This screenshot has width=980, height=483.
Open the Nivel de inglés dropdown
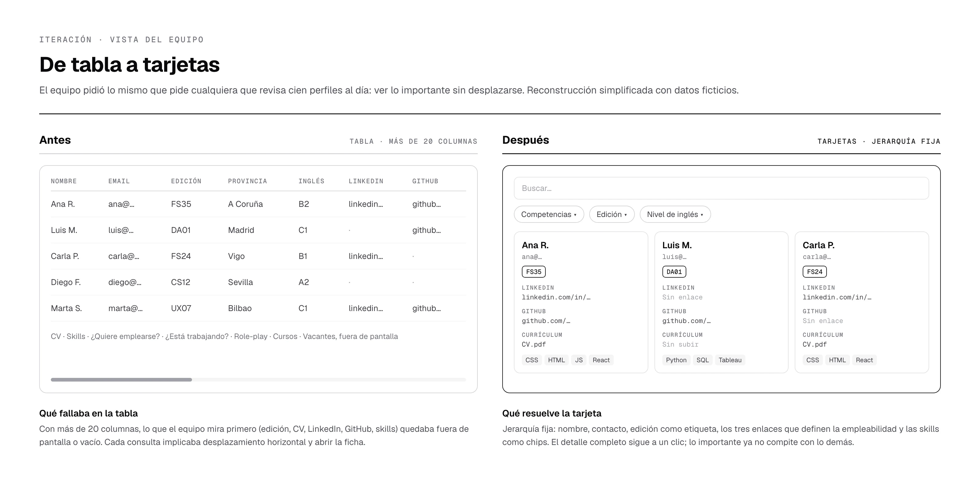[x=675, y=214]
